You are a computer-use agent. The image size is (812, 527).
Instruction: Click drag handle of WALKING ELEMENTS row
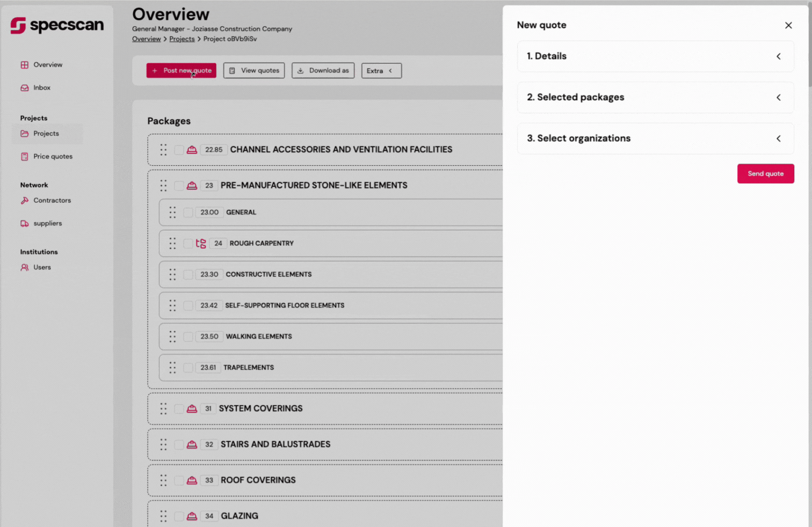pyautogui.click(x=172, y=337)
